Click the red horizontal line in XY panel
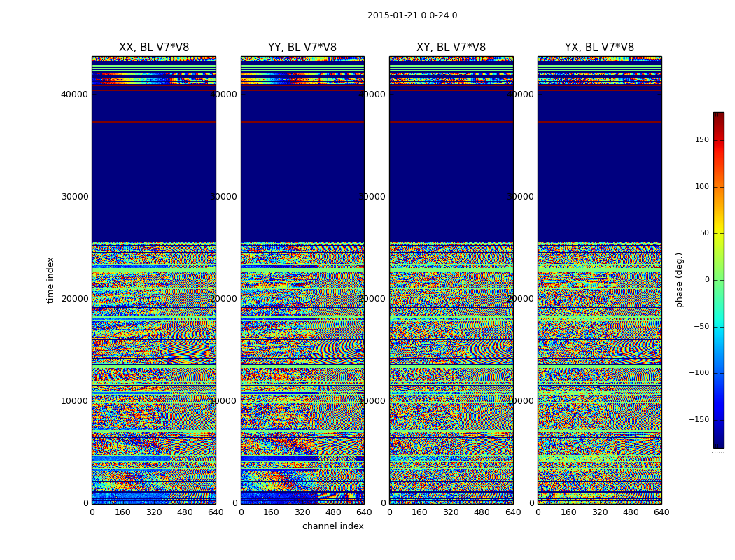Screen dimensions: 735x560 pos(451,122)
